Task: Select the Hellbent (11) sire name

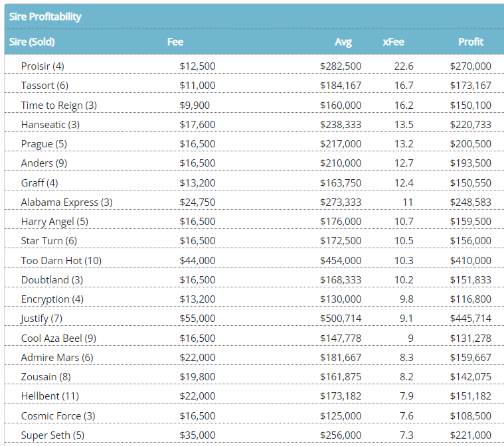Action: point(50,396)
